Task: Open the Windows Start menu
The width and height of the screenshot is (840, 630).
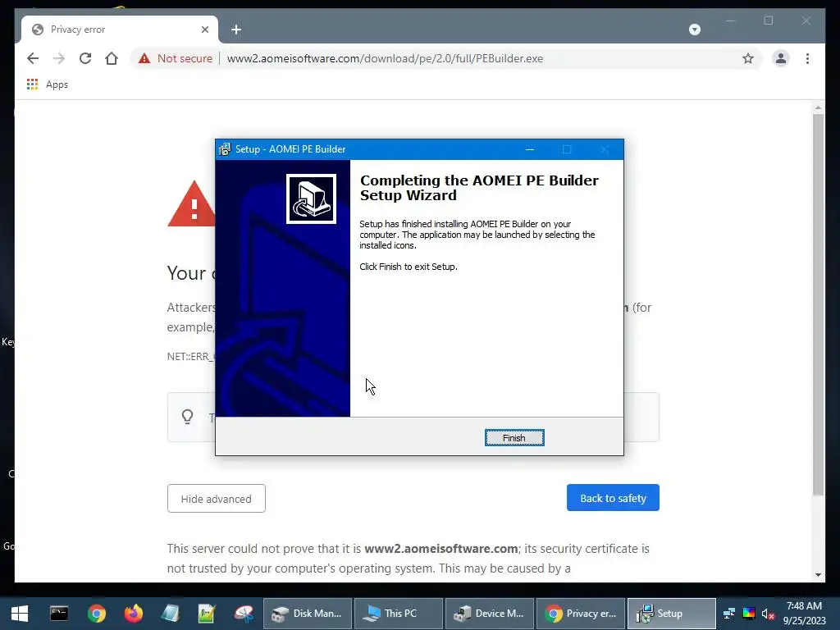Action: [20, 614]
